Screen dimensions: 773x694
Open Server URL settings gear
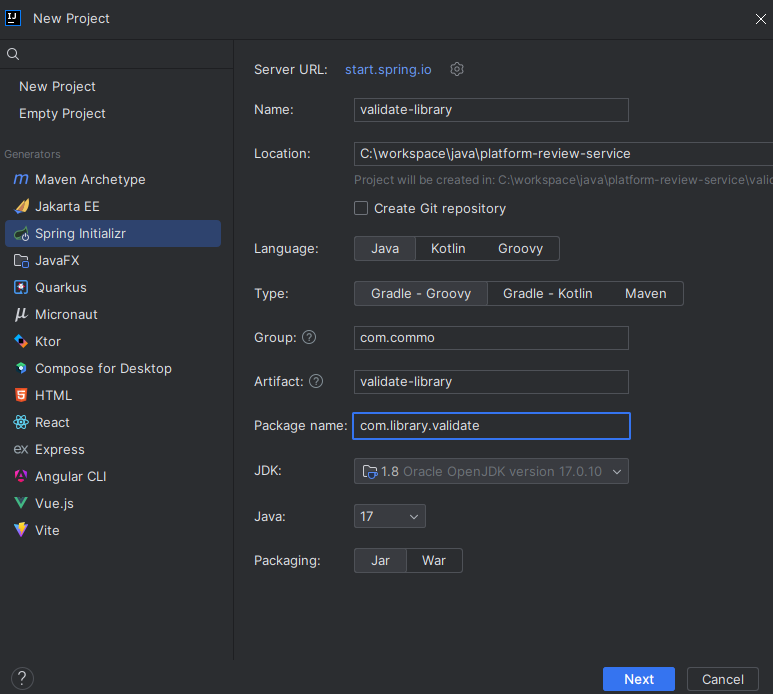click(457, 69)
